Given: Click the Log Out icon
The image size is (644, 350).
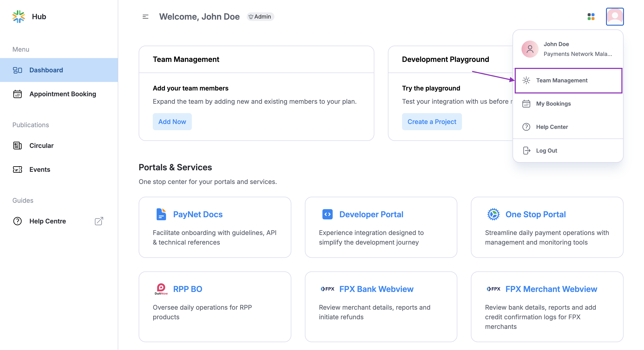Looking at the screenshot, I should pos(526,150).
